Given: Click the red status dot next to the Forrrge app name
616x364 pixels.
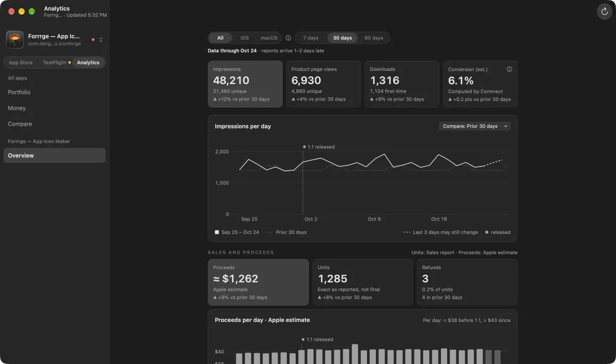Looking at the screenshot, I should coord(93,39).
